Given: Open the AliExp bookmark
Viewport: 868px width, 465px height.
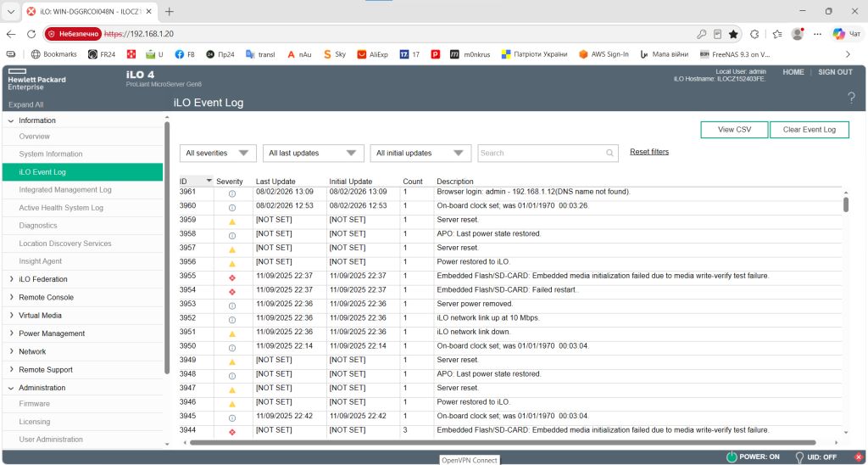Looking at the screenshot, I should (373, 54).
